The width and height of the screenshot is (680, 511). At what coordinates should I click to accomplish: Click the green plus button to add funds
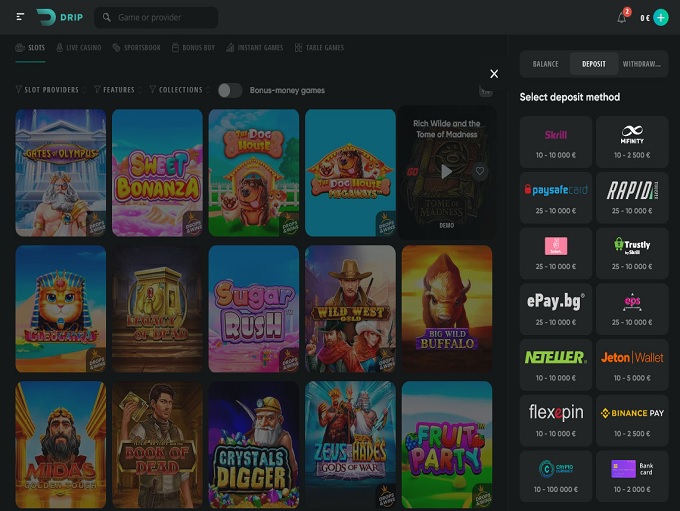click(660, 18)
